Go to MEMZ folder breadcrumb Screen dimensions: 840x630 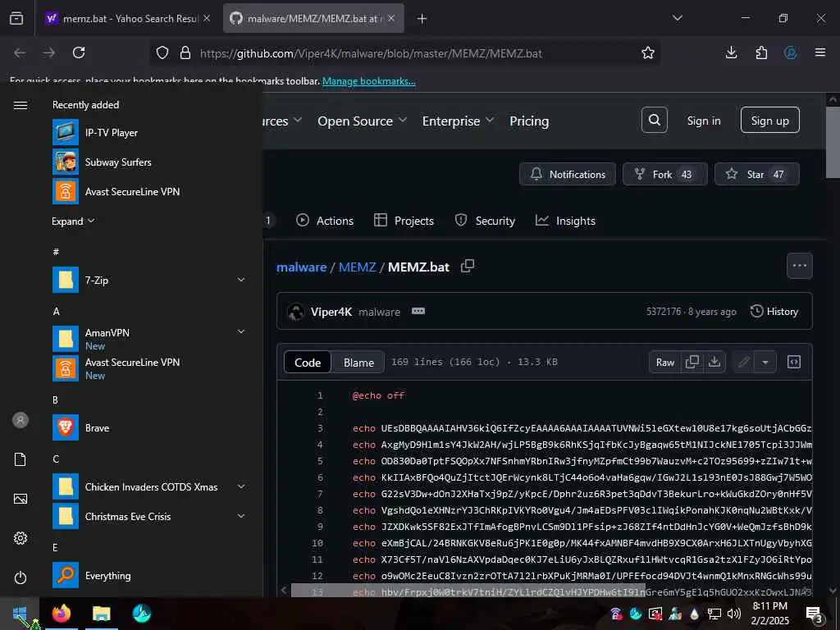(358, 267)
